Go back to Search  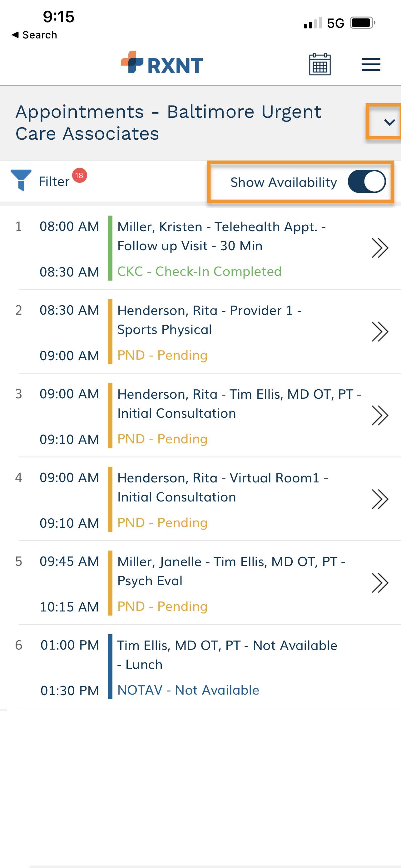pos(34,35)
